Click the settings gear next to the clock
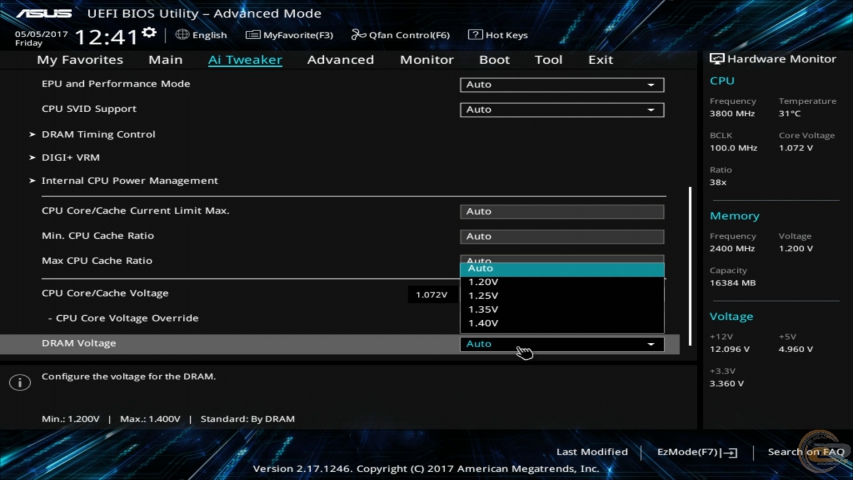The image size is (853, 480). (149, 33)
